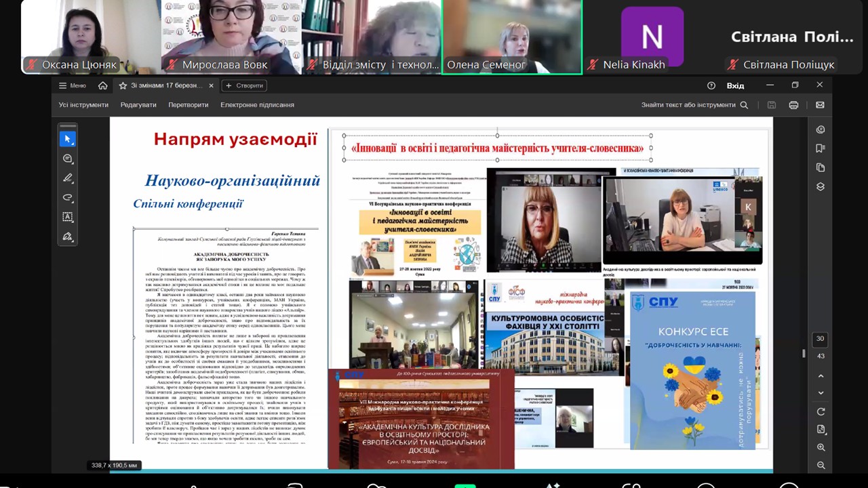Screen dimensions: 868x488
Task: Zoom in with the magnifier plus icon
Action: click(x=821, y=447)
